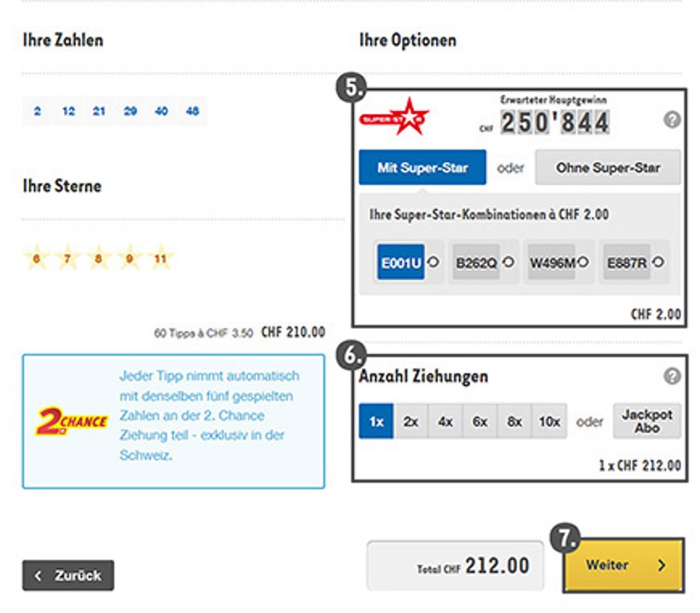Refresh the E887R combination code
The image size is (700, 613).
(x=657, y=261)
